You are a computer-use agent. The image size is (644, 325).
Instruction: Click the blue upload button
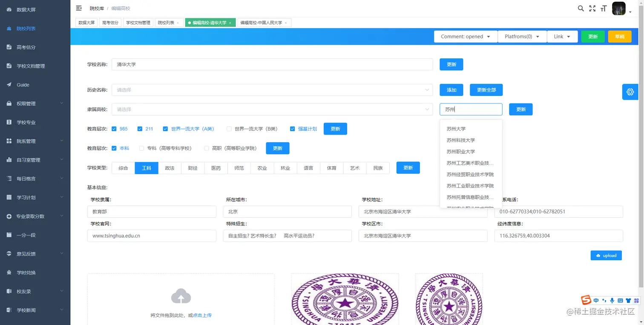(x=606, y=255)
